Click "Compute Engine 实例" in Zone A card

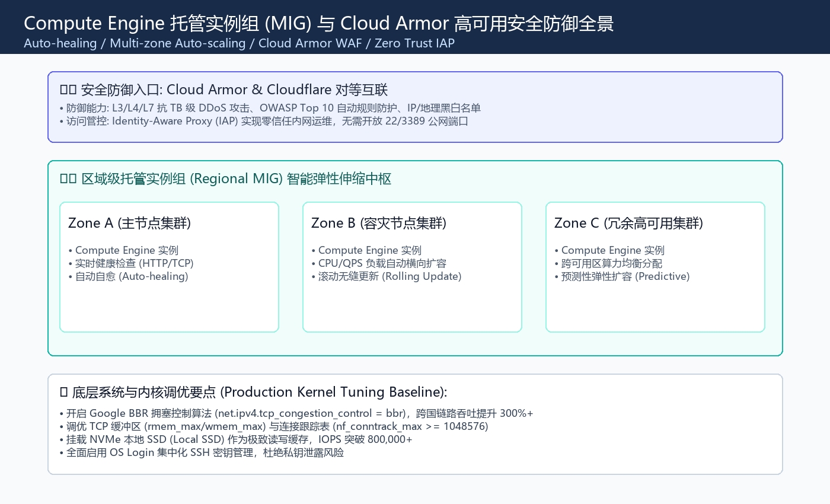pyautogui.click(x=123, y=250)
